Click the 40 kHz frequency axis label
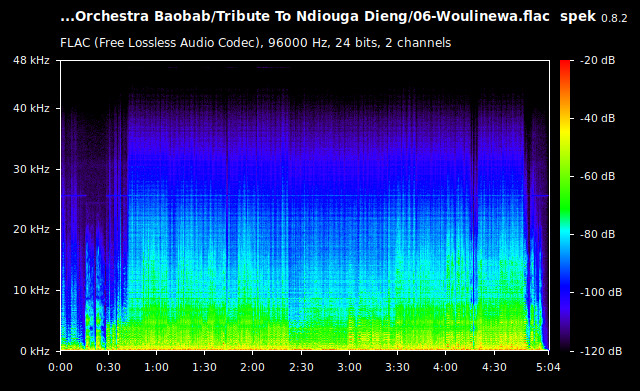The width and height of the screenshot is (640, 391). point(31,109)
